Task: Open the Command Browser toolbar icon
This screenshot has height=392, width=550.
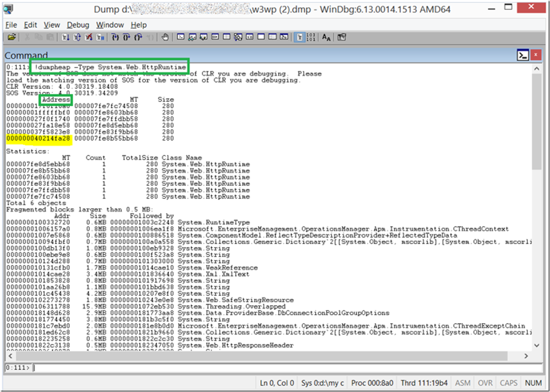Action: pyautogui.click(x=284, y=37)
